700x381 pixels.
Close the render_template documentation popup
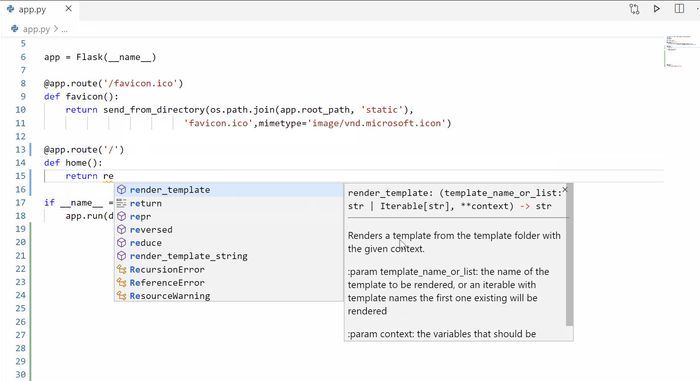point(565,190)
